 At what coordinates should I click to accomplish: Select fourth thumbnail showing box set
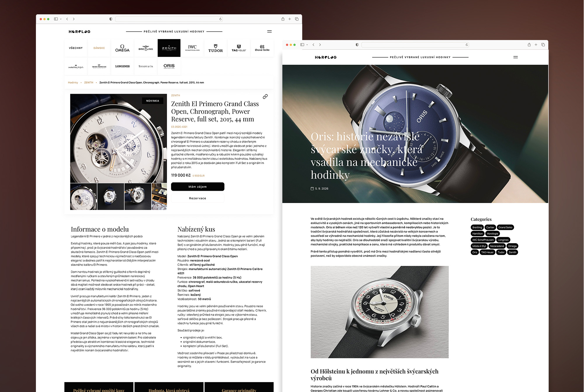(159, 197)
